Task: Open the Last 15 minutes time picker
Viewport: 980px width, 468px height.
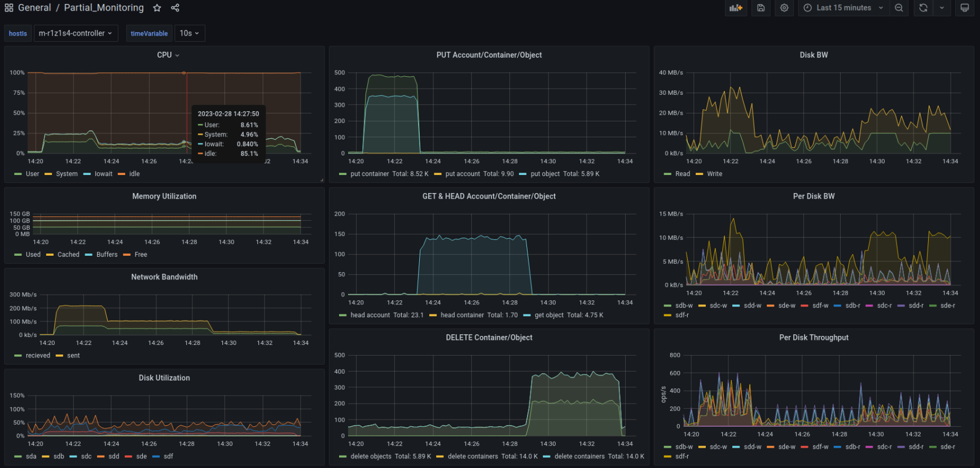Action: click(x=843, y=8)
